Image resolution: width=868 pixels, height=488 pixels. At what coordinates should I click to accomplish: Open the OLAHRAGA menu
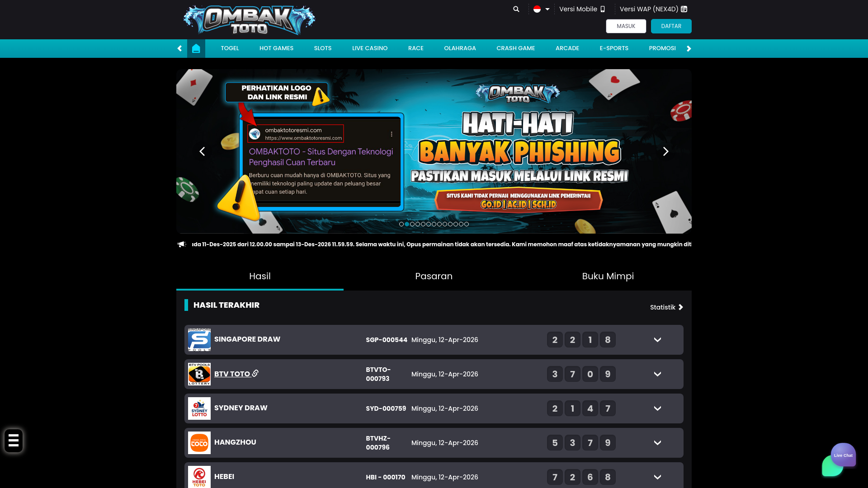(460, 48)
